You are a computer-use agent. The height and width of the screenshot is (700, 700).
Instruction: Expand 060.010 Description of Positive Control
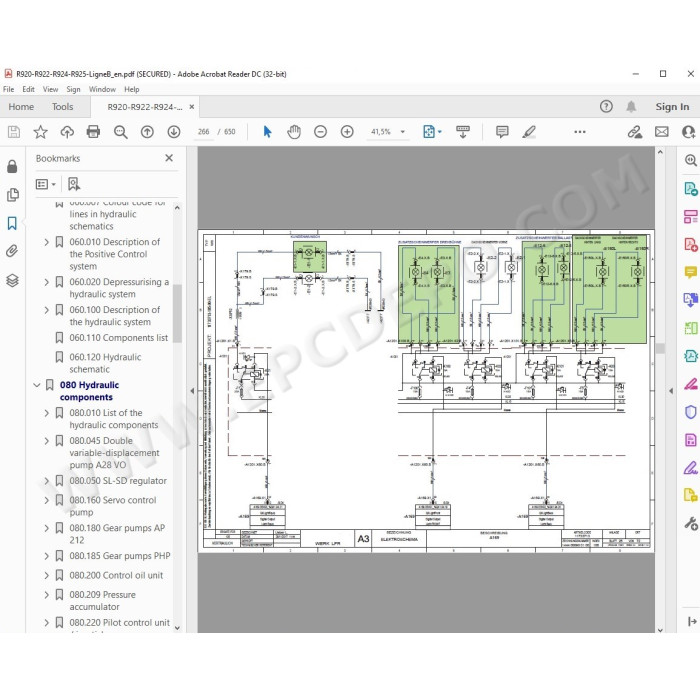coord(46,242)
